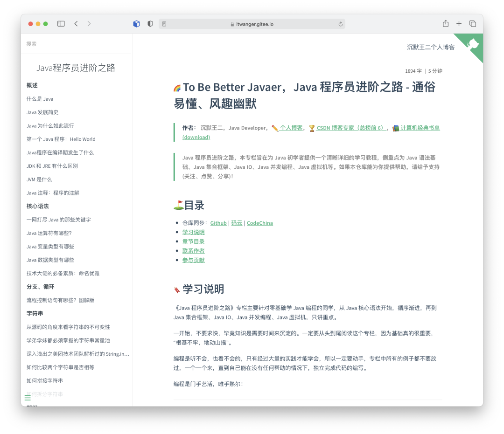
Task: Jump to 章节目录 section link
Action: [x=194, y=241]
